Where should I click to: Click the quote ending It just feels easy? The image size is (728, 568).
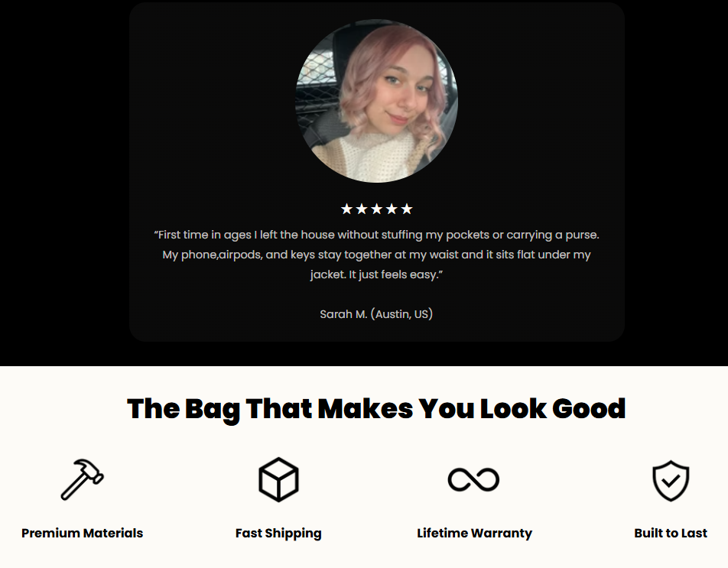click(x=376, y=274)
